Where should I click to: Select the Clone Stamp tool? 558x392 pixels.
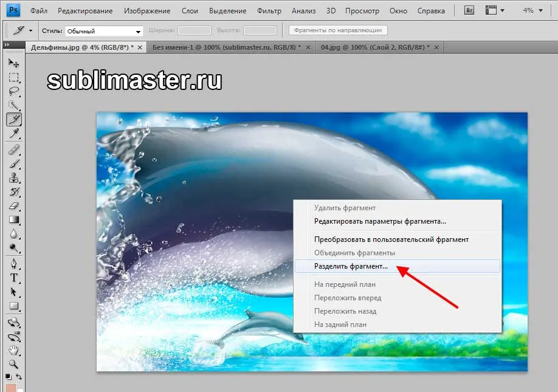[x=13, y=178]
